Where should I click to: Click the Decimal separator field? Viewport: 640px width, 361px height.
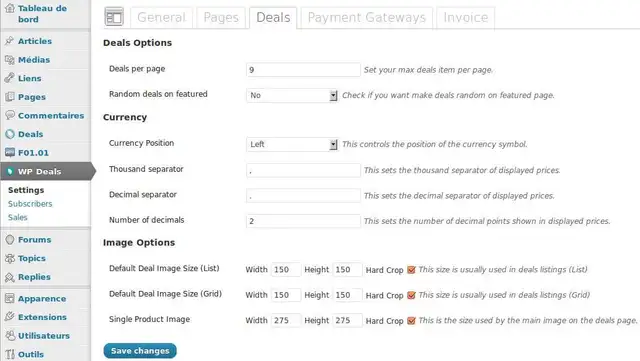pos(303,196)
